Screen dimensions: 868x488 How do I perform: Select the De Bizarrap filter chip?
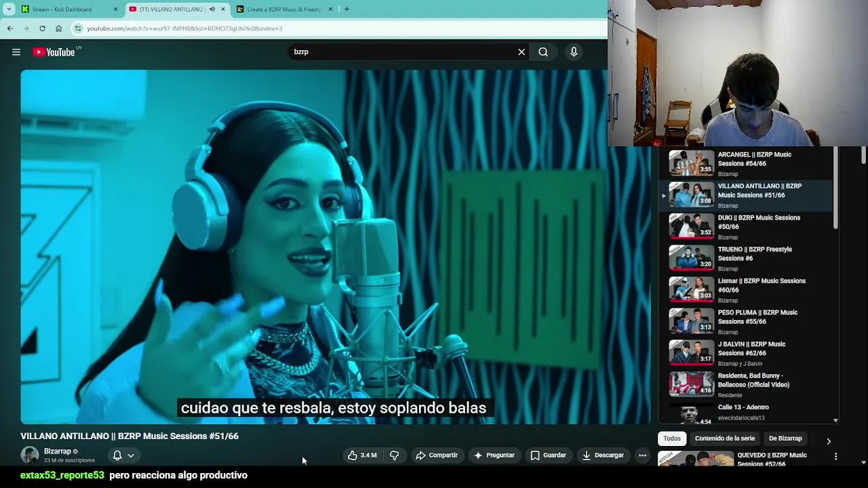click(x=785, y=439)
